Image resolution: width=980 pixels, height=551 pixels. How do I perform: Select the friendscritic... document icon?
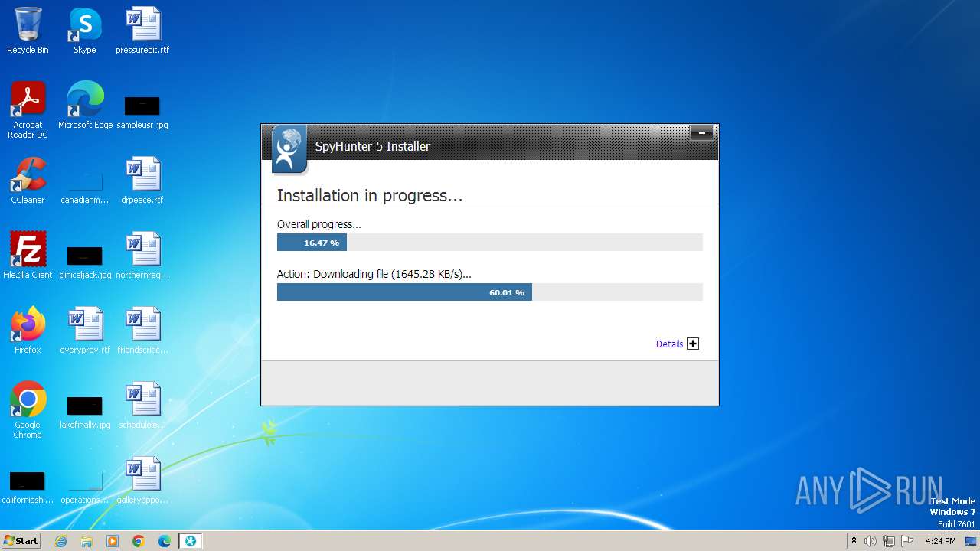[x=142, y=331]
